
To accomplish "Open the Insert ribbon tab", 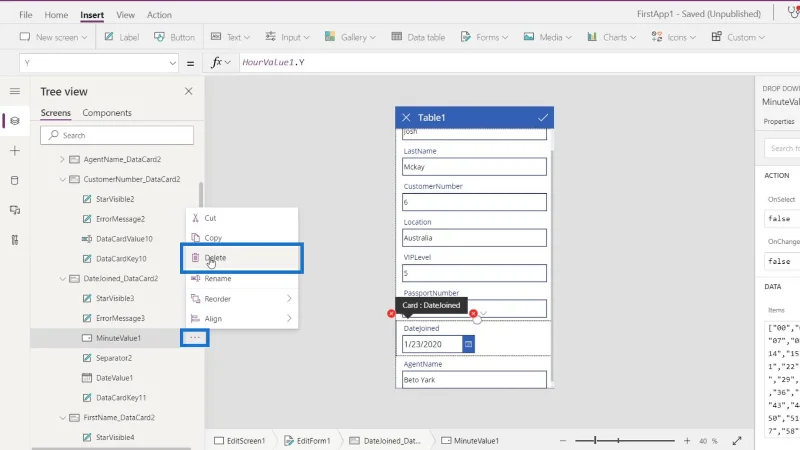I will [92, 15].
